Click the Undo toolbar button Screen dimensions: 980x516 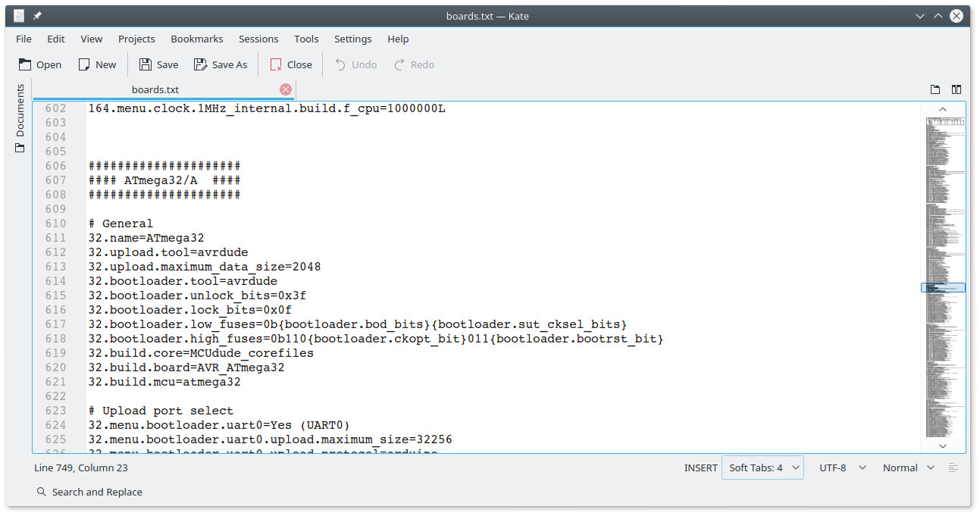tap(356, 64)
